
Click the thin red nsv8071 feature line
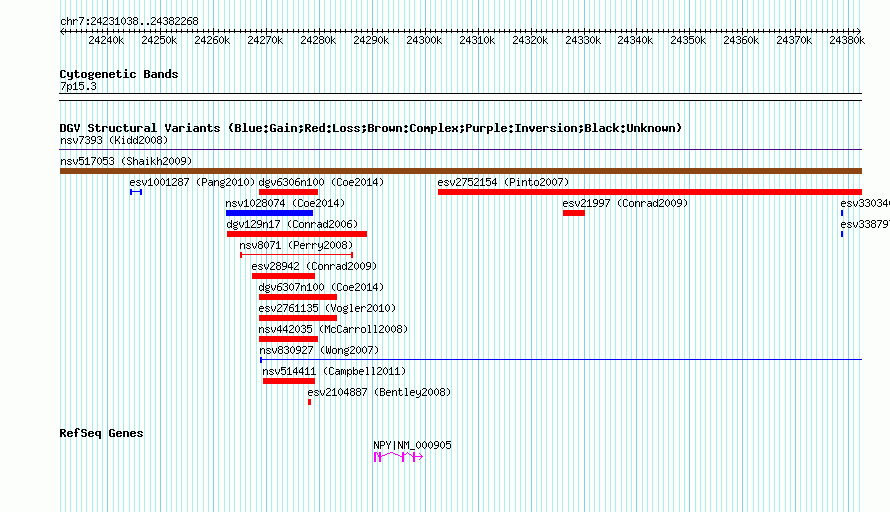[297, 255]
